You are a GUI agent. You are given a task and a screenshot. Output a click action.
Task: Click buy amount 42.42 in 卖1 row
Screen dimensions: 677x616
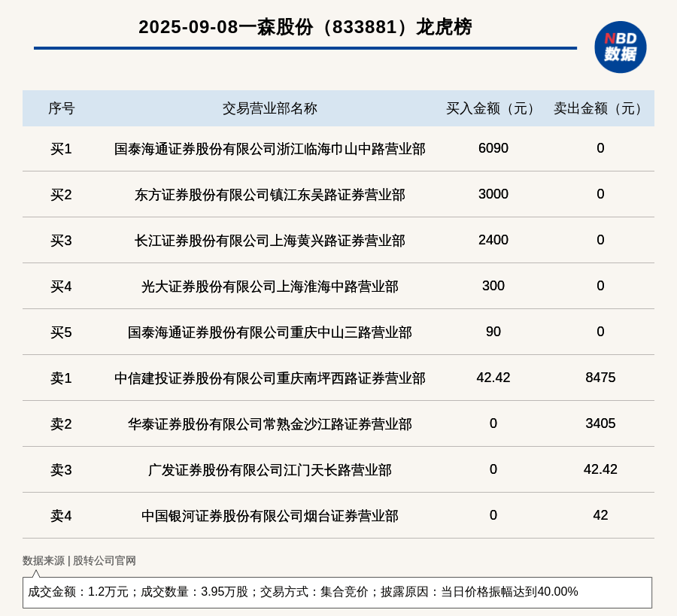tap(493, 378)
